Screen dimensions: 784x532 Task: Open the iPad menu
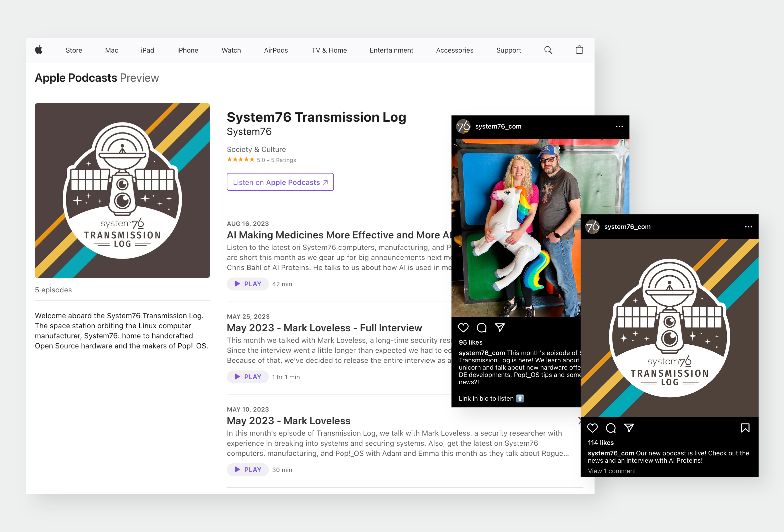point(147,50)
